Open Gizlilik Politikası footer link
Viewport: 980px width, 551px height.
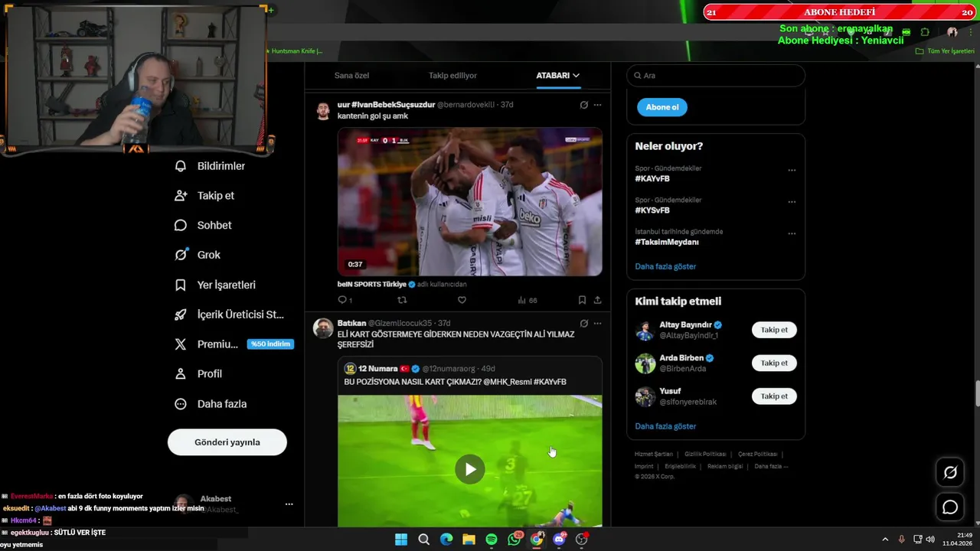click(x=705, y=454)
